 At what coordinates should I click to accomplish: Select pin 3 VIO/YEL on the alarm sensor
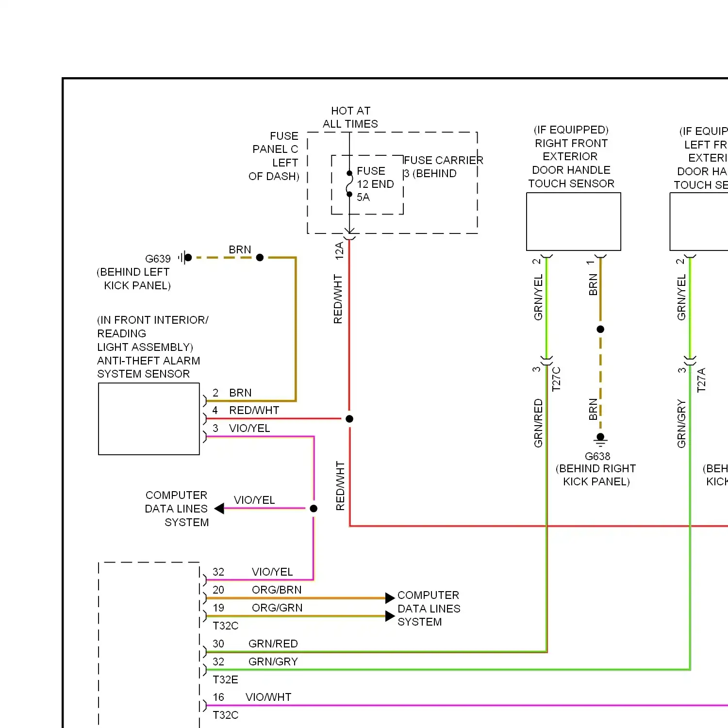[x=241, y=428]
